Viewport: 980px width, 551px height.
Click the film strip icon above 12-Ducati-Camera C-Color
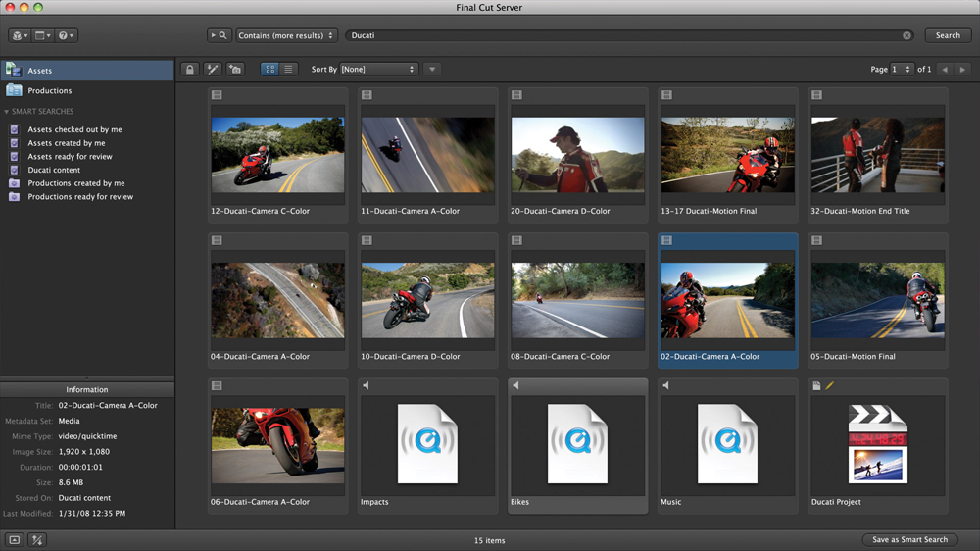click(217, 95)
